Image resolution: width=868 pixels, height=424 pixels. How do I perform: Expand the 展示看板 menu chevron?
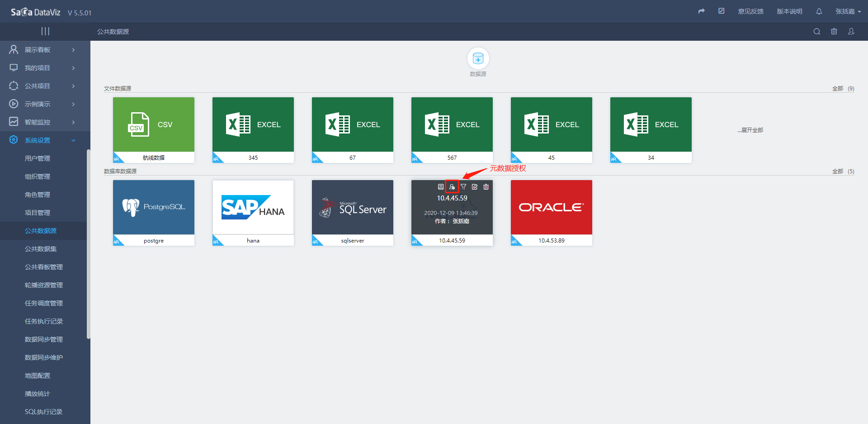pos(73,50)
